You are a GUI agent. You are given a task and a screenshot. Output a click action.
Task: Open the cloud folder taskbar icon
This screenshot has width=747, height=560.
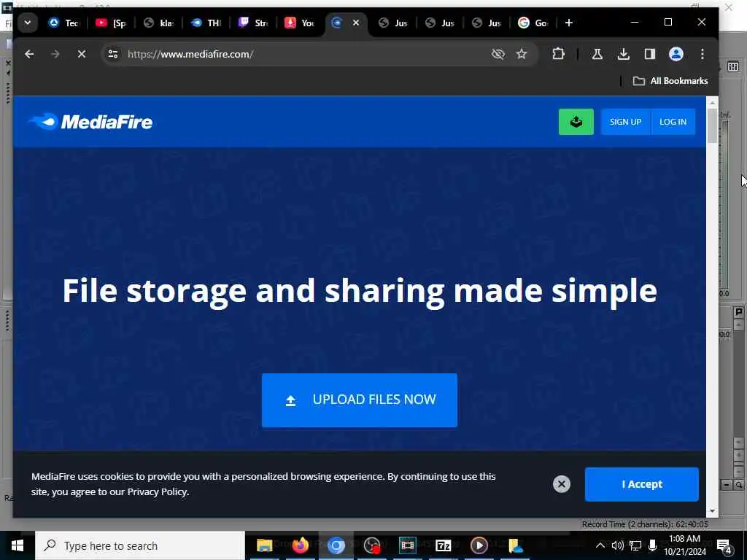tap(515, 545)
